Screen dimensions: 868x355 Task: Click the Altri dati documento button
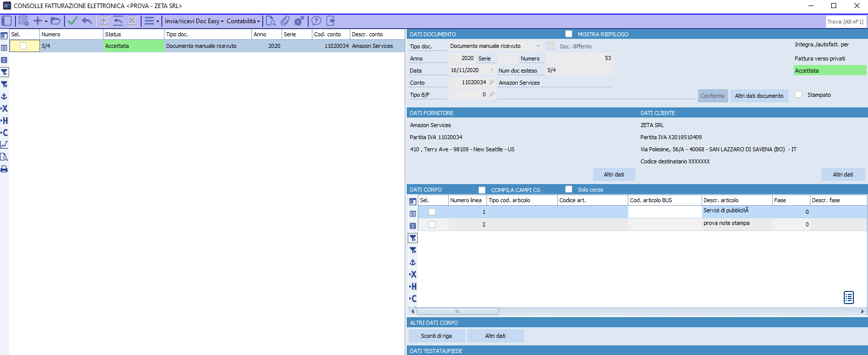coord(759,96)
